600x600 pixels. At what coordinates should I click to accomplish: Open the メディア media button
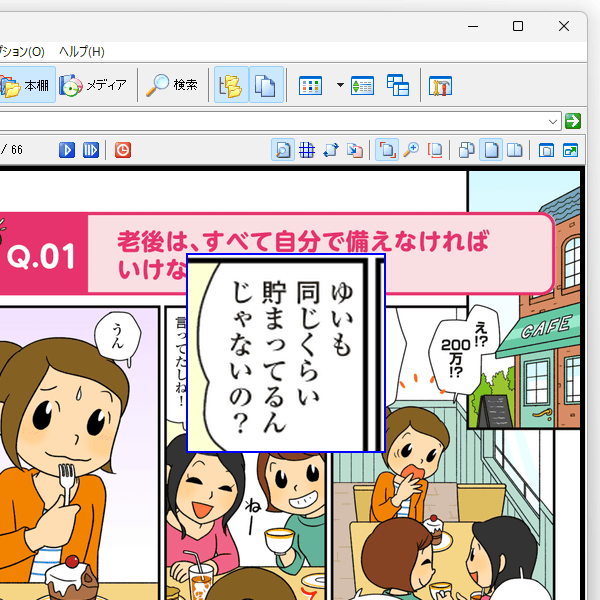[93, 85]
